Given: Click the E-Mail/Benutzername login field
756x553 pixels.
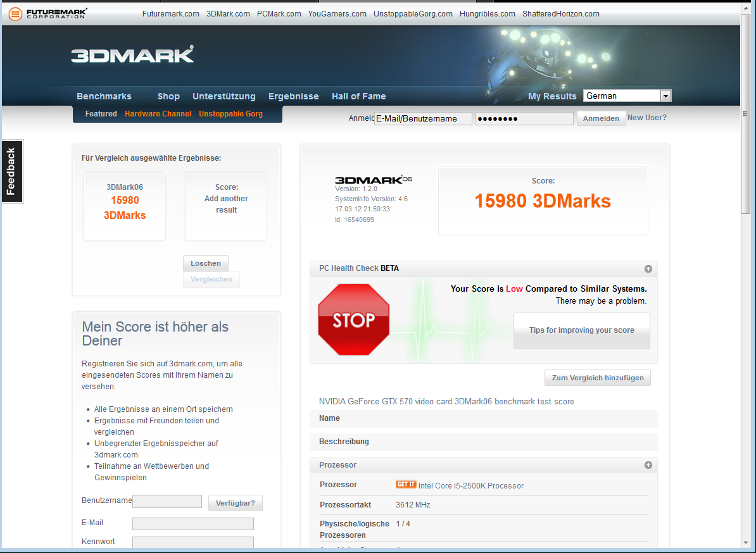Looking at the screenshot, I should (423, 118).
